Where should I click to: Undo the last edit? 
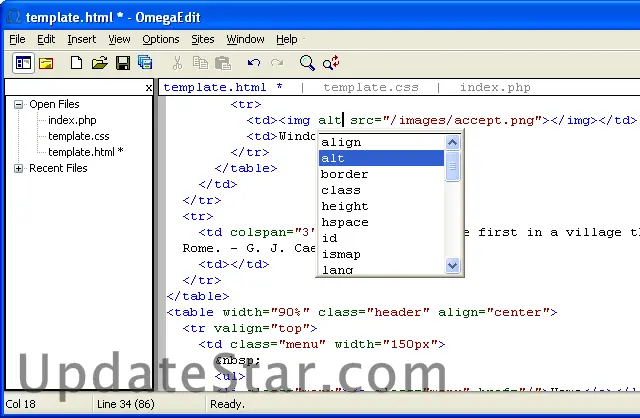(254, 63)
